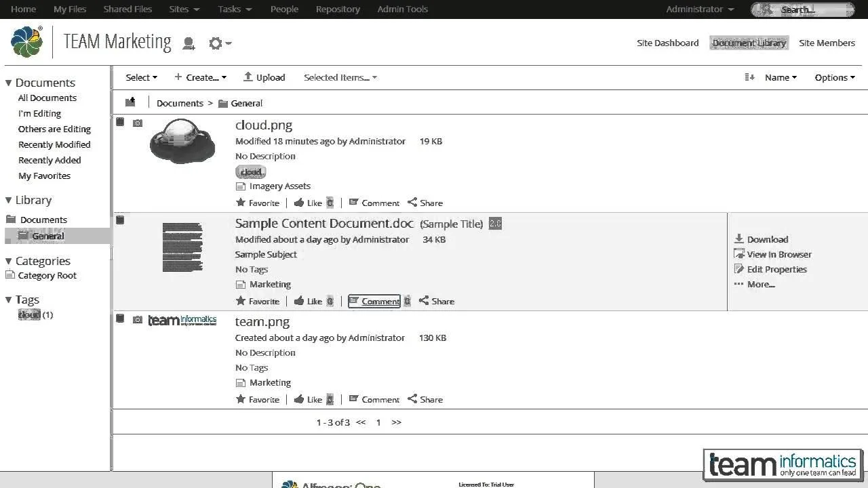This screenshot has width=868, height=488.
Task: Open the Create... dropdown
Action: pyautogui.click(x=201, y=77)
